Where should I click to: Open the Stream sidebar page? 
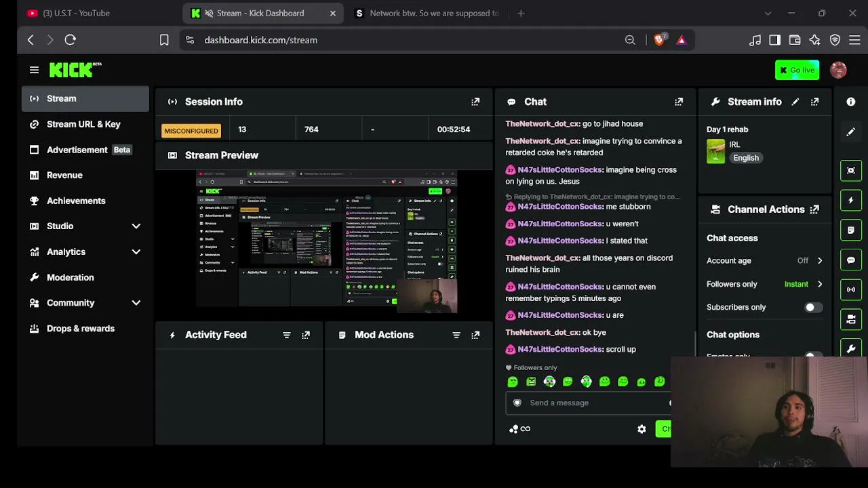point(85,98)
